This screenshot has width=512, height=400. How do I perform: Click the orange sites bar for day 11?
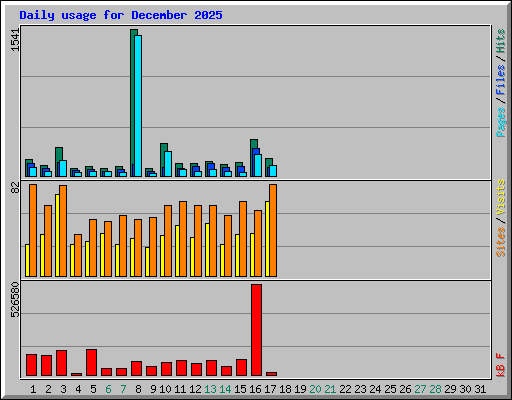(x=183, y=239)
